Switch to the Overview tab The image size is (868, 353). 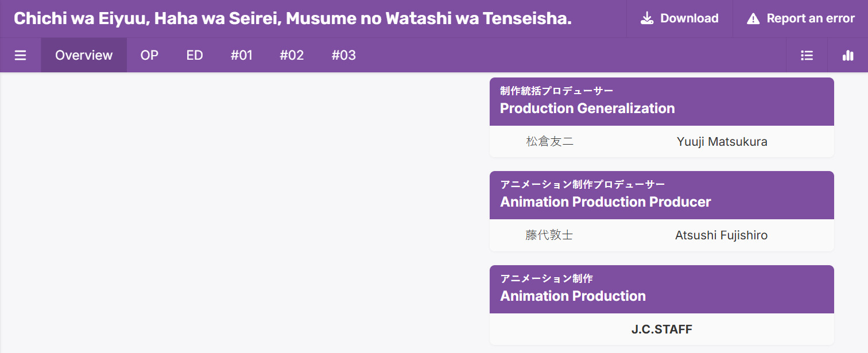(84, 56)
